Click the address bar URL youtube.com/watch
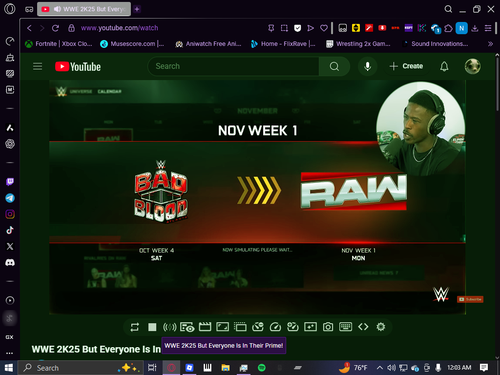500x375 pixels. point(119,28)
